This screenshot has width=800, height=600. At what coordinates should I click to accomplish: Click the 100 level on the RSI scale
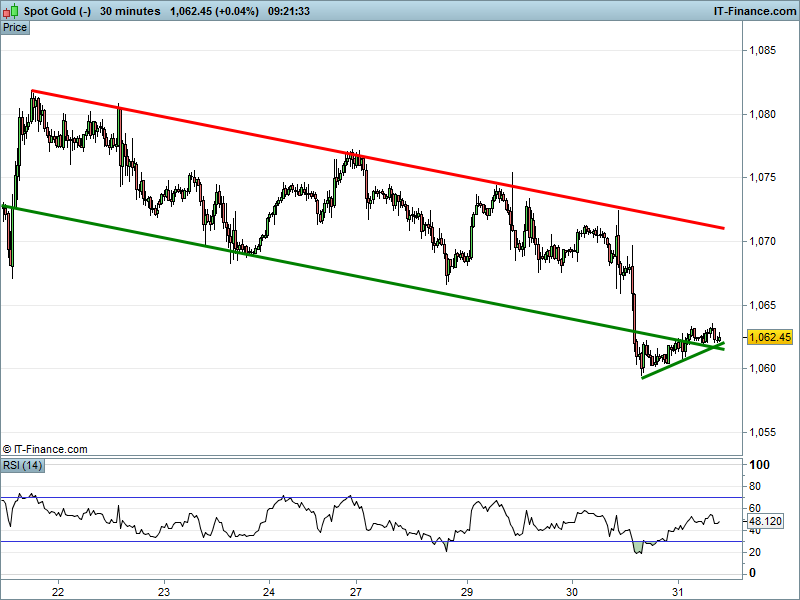(x=759, y=466)
